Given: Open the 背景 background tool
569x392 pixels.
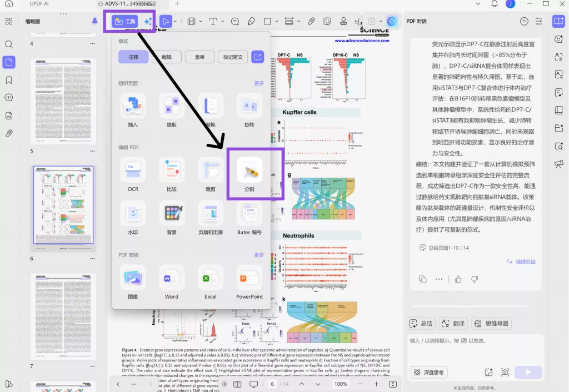Looking at the screenshot, I should [172, 218].
